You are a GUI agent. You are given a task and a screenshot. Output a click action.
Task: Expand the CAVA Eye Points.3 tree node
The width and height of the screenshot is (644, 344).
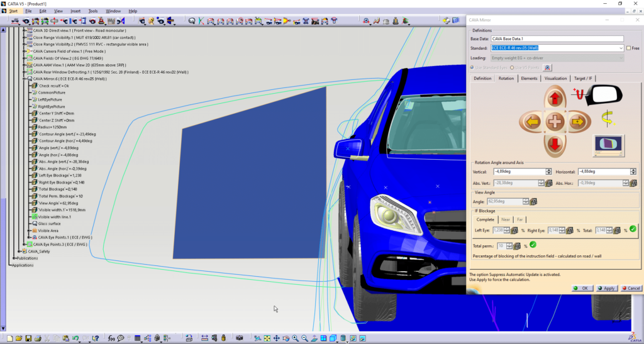coord(25,244)
